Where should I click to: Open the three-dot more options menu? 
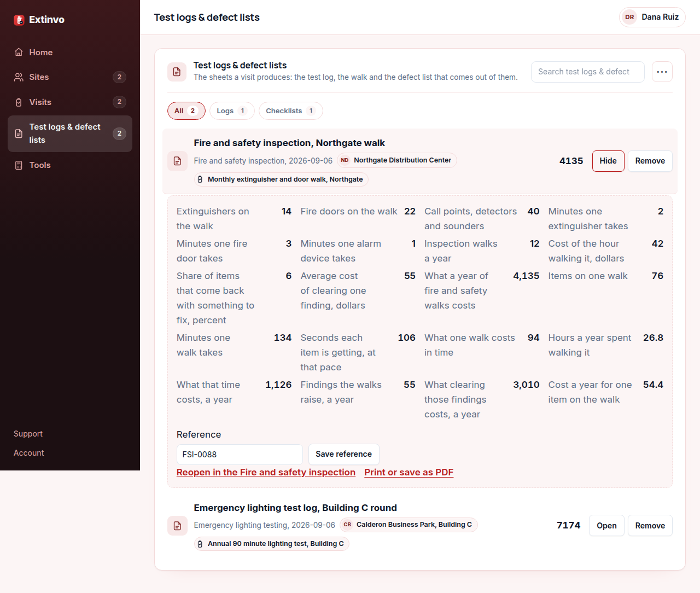pyautogui.click(x=662, y=72)
